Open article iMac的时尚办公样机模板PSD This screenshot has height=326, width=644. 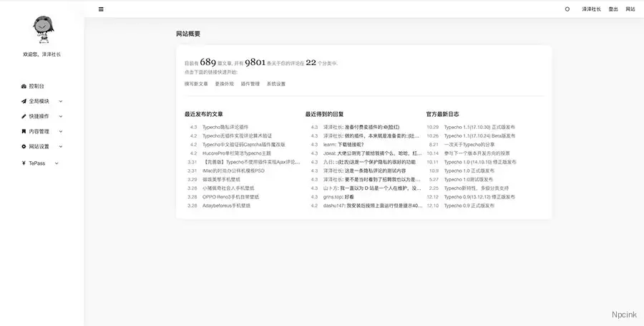(x=233, y=171)
